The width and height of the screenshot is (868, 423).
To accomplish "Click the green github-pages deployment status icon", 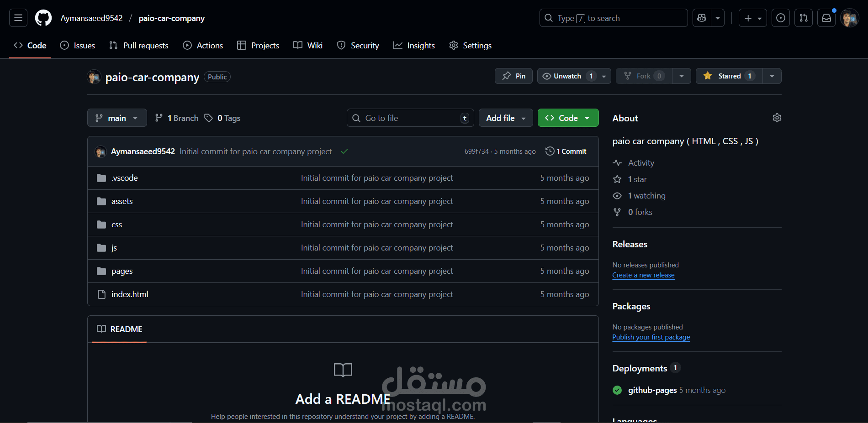I will pyautogui.click(x=617, y=390).
